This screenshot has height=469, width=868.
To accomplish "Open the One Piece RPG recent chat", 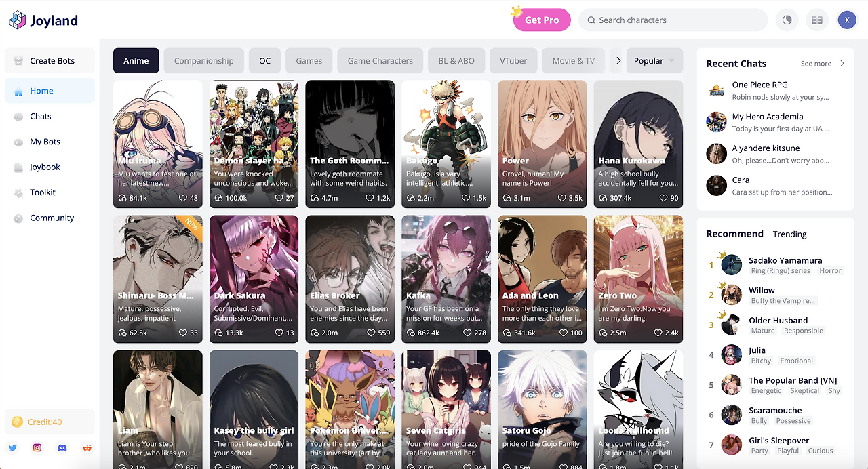I will [x=775, y=90].
